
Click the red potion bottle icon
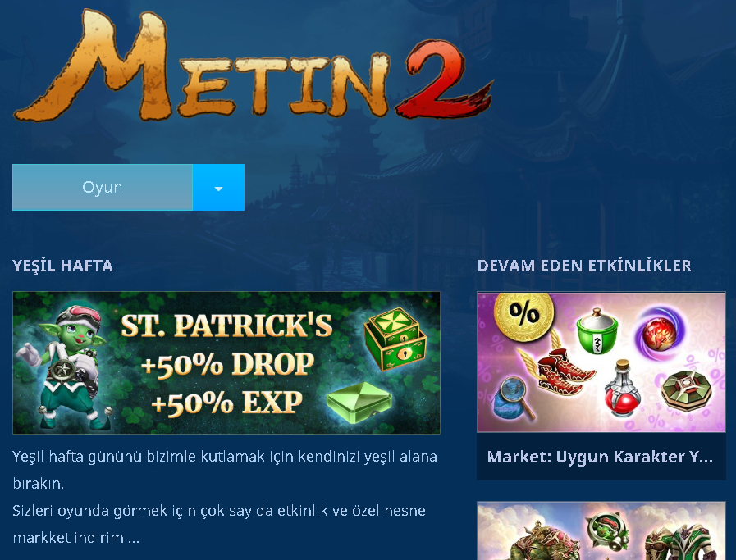623,389
